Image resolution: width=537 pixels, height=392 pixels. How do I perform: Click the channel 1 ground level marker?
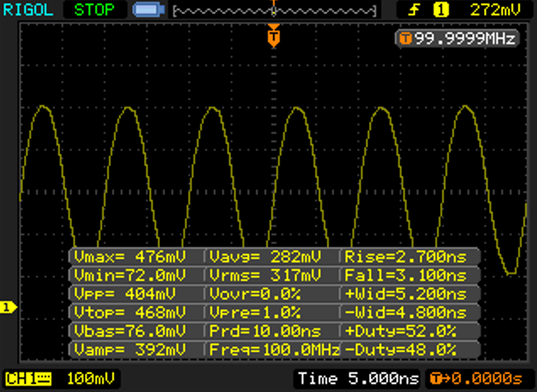(8, 308)
